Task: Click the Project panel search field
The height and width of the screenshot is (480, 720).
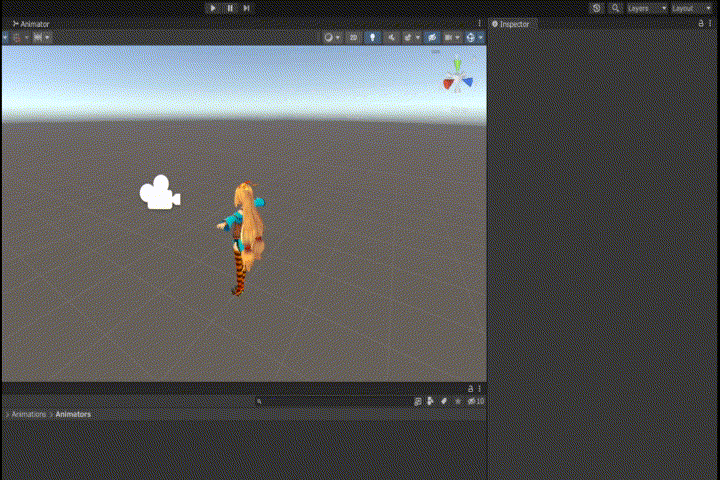Action: point(334,401)
